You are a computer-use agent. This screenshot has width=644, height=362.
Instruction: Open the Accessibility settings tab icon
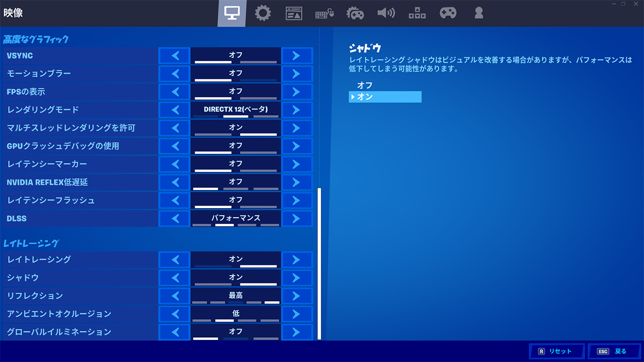tap(417, 13)
